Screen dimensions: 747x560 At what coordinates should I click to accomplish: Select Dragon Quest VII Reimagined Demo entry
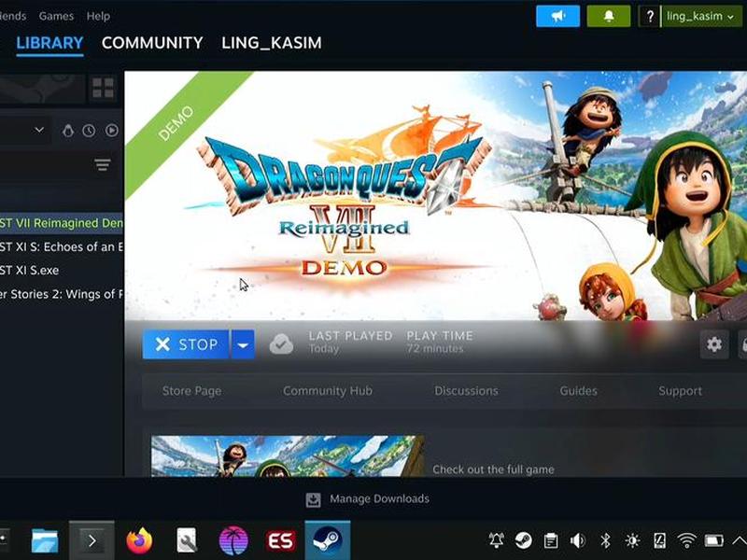point(62,223)
